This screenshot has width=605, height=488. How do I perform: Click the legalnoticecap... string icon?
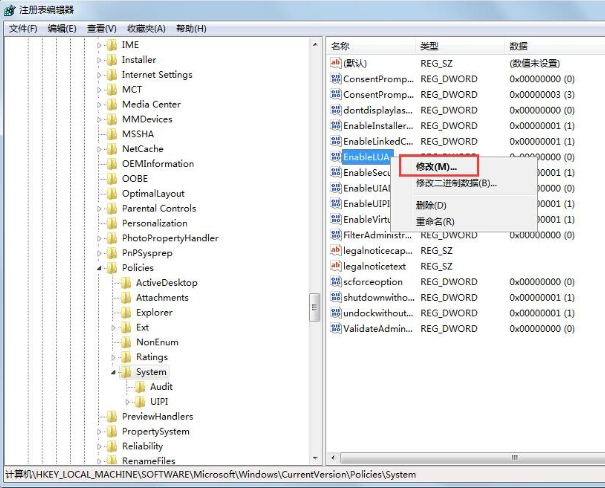336,250
